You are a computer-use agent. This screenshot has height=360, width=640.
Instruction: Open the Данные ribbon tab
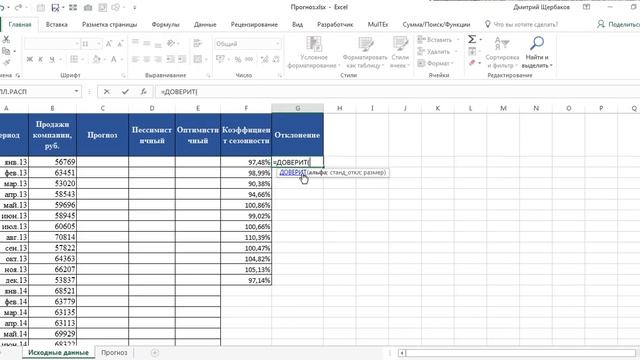(205, 24)
